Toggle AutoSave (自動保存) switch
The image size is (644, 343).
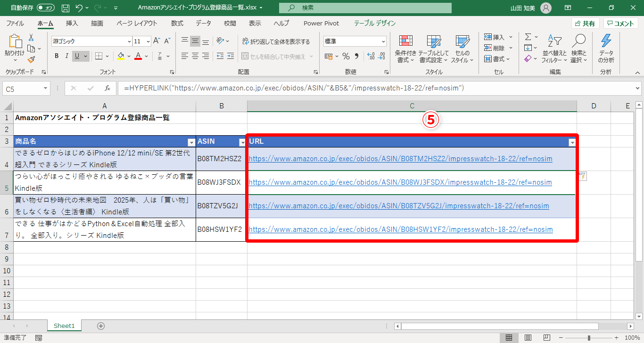[x=46, y=8]
